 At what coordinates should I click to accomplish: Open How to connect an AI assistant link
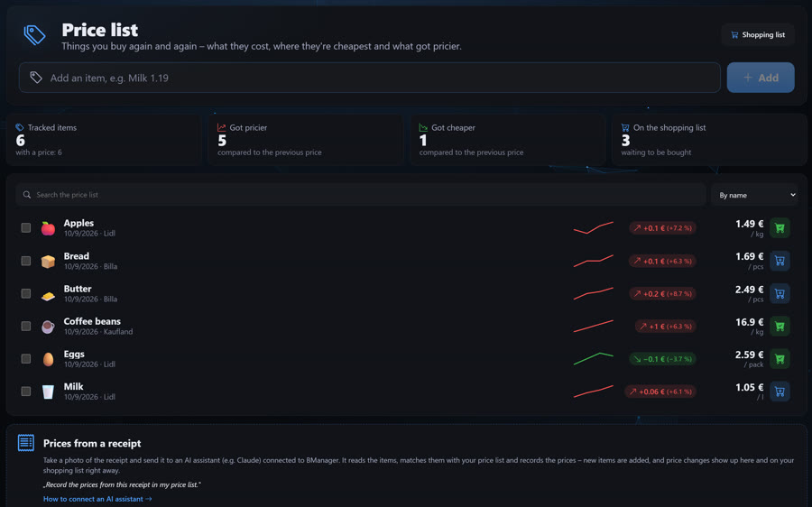pos(97,499)
